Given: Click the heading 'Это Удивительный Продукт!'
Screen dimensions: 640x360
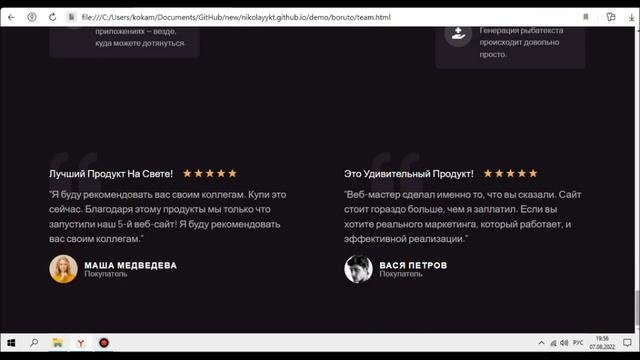Looking at the screenshot, I should 409,174.
